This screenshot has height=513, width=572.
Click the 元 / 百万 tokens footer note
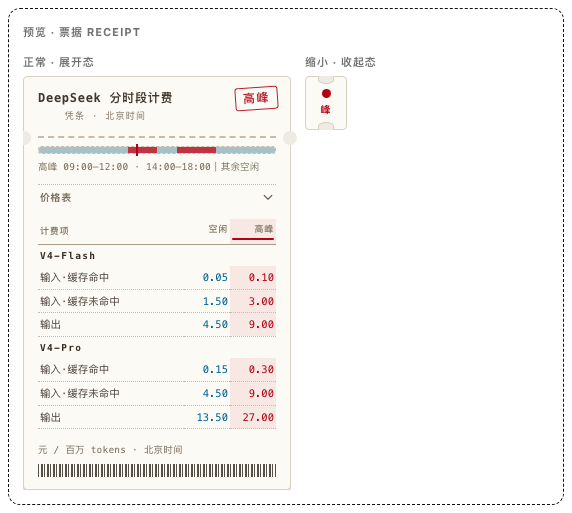110,450
